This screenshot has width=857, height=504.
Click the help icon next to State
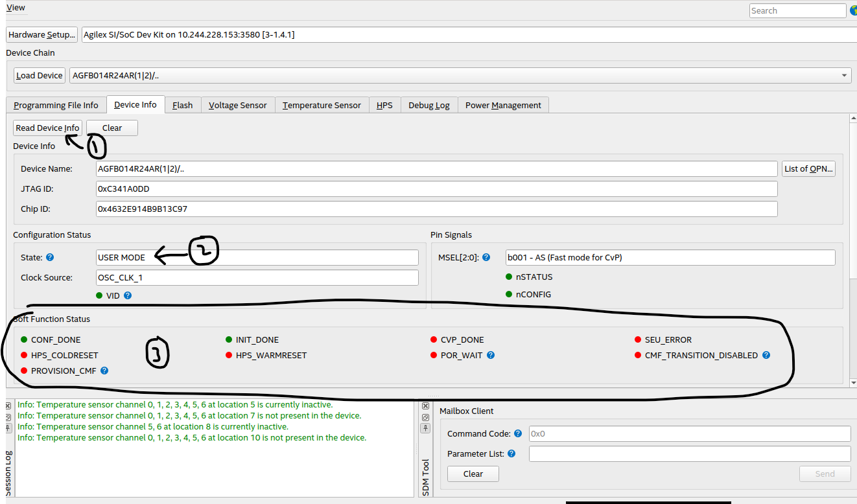[50, 257]
